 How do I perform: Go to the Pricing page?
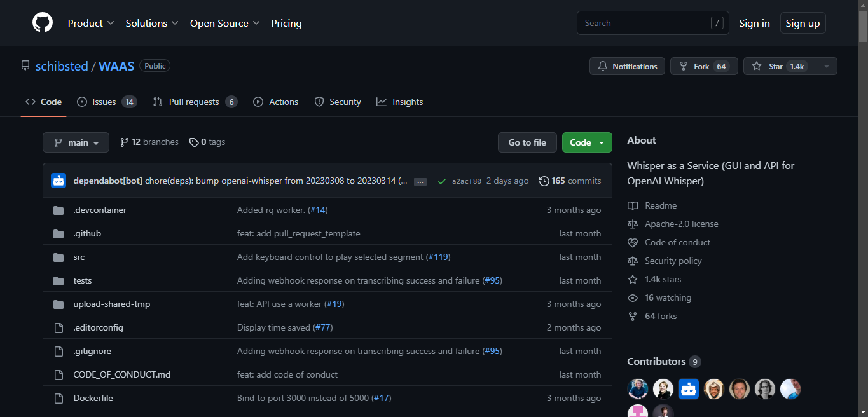286,23
